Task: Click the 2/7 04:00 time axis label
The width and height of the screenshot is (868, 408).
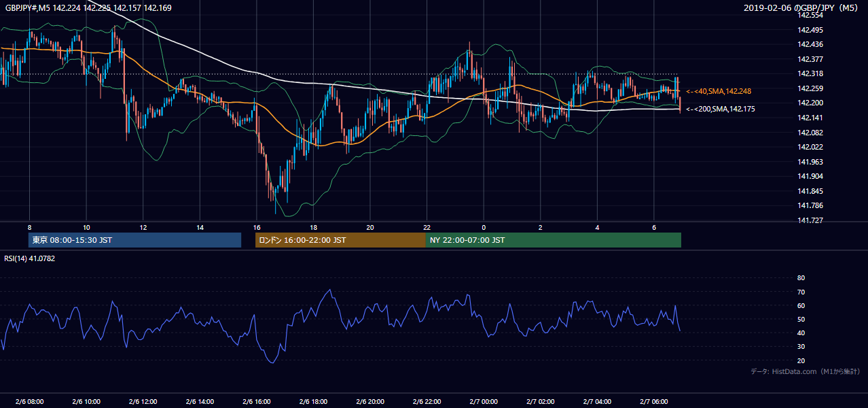Action: (598, 402)
